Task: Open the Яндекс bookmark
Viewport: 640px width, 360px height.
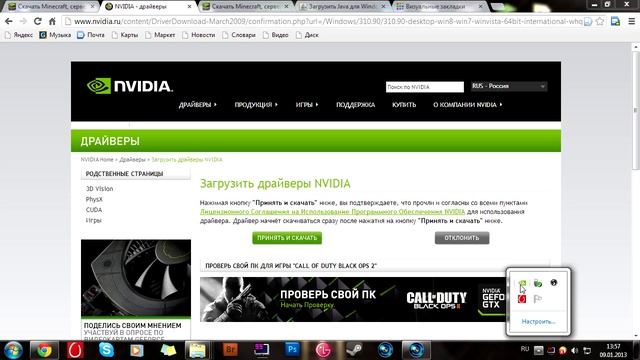Action: click(19, 35)
